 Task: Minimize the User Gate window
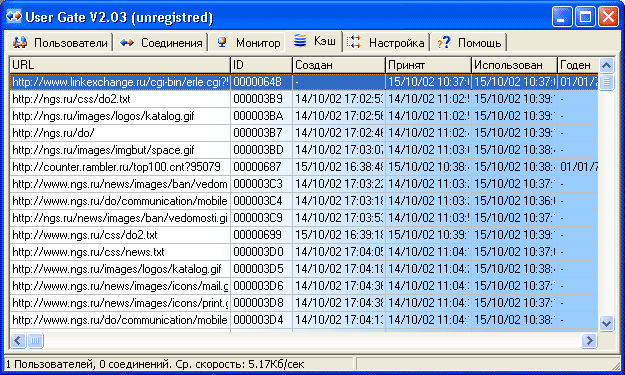pyautogui.click(x=562, y=17)
